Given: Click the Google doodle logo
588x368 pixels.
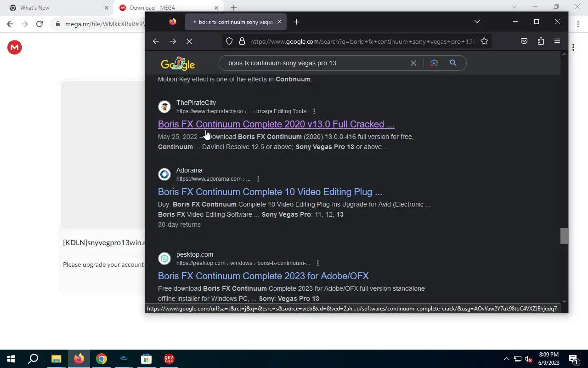Looking at the screenshot, I should tap(178, 63).
